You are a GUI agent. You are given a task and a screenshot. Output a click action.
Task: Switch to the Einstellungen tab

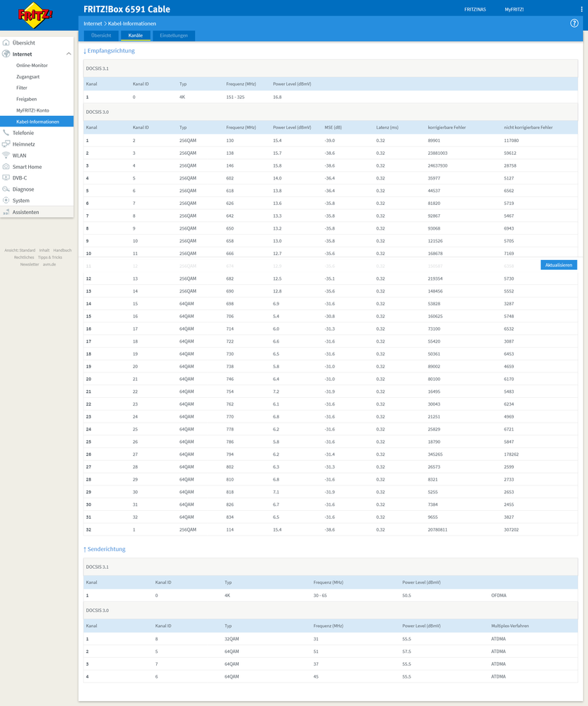tap(174, 35)
